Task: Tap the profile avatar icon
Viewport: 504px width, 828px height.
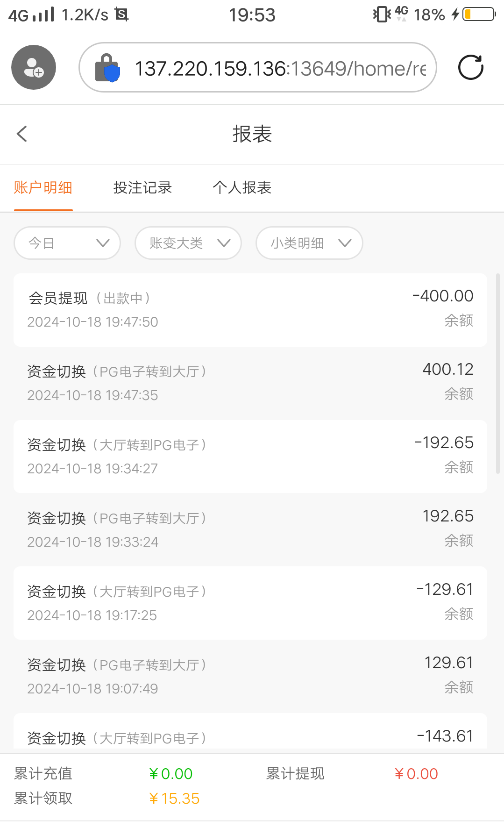Action: coord(34,67)
